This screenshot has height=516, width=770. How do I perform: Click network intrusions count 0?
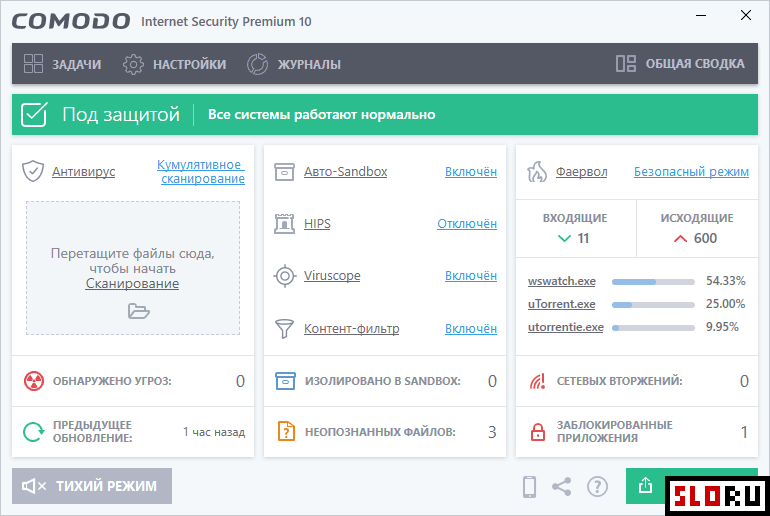click(744, 381)
